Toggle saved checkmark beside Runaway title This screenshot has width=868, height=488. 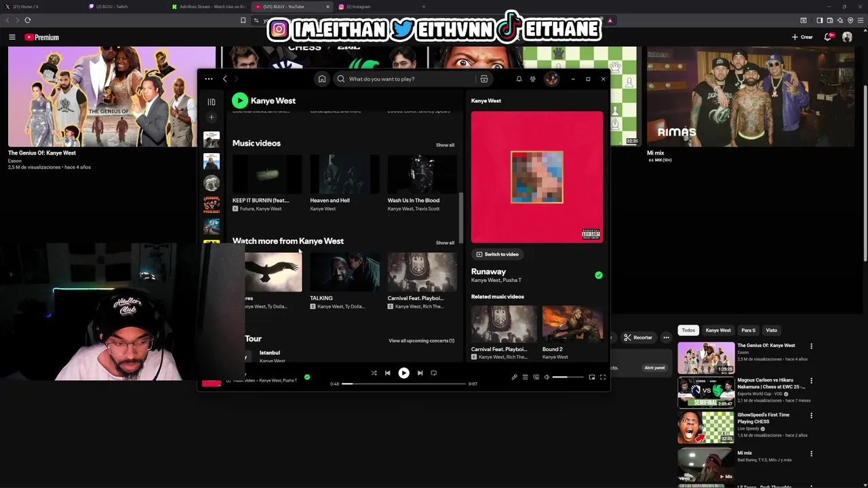(x=598, y=275)
